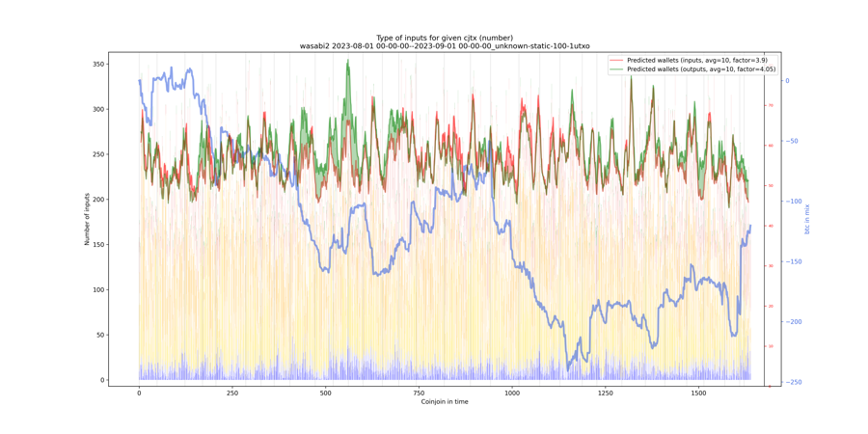Click the 750 tick on the x-axis
The width and height of the screenshot is (868, 434).
pos(419,393)
